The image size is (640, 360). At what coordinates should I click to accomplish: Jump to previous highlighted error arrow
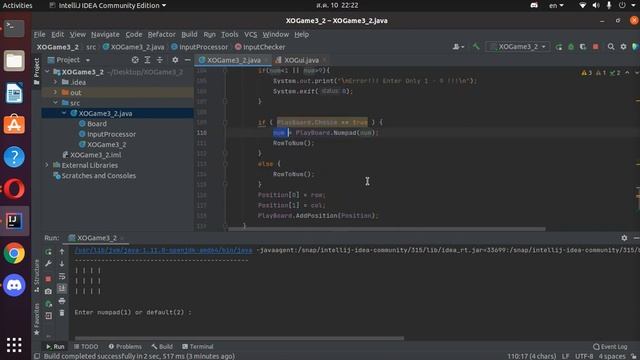pyautogui.click(x=627, y=73)
